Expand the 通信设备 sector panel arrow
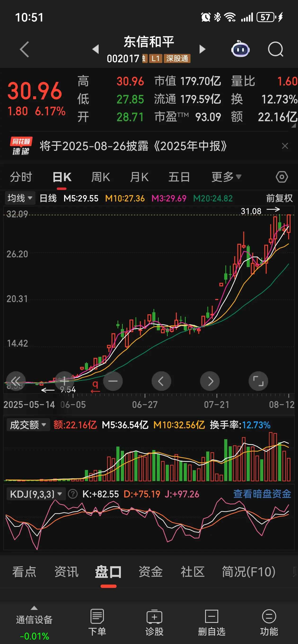The image size is (298, 644). 34,608
